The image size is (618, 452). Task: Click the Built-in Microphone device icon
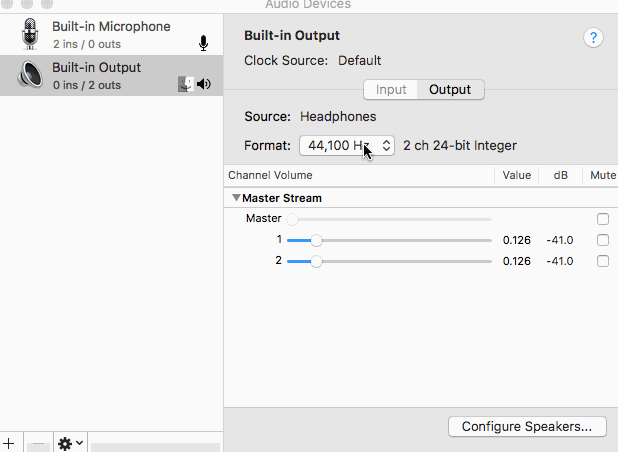30,35
